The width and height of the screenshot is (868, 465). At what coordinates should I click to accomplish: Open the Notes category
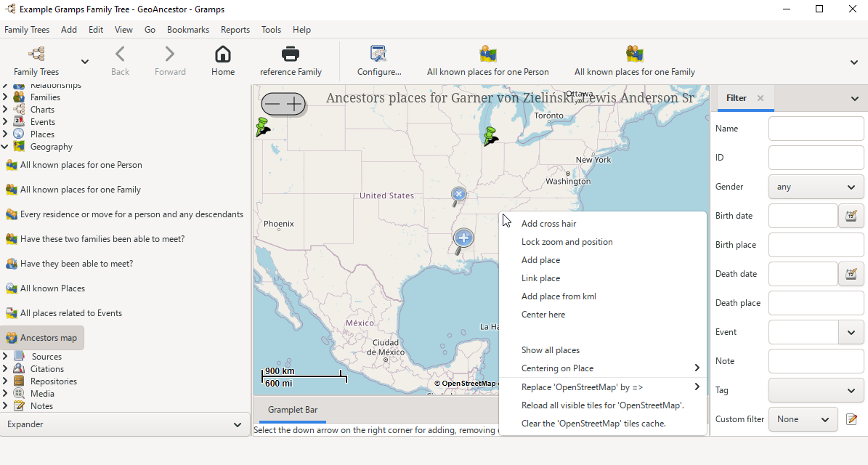click(x=41, y=405)
